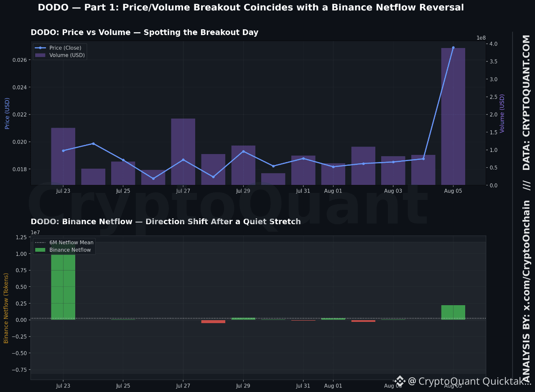Open the '@ CryptoQuant Quicktak...' attribution
Screen dimensions: 535x392
pyautogui.click(x=469, y=381)
